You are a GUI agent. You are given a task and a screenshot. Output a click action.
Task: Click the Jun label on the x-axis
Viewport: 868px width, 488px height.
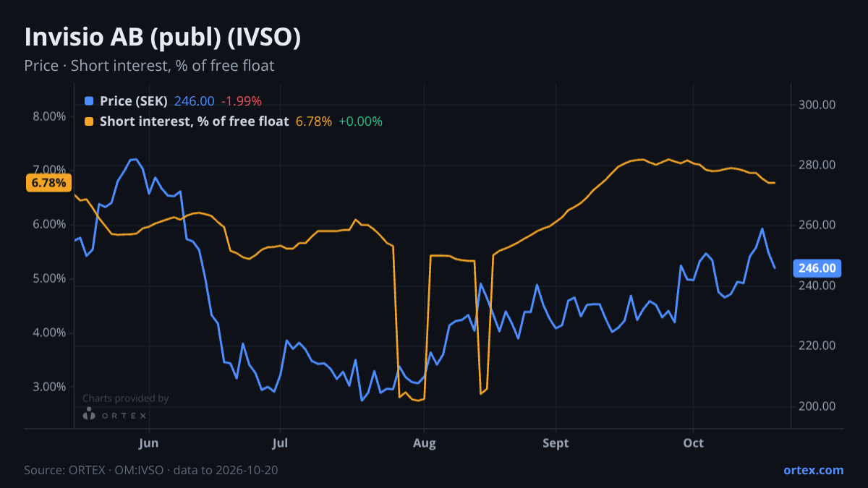click(x=148, y=442)
